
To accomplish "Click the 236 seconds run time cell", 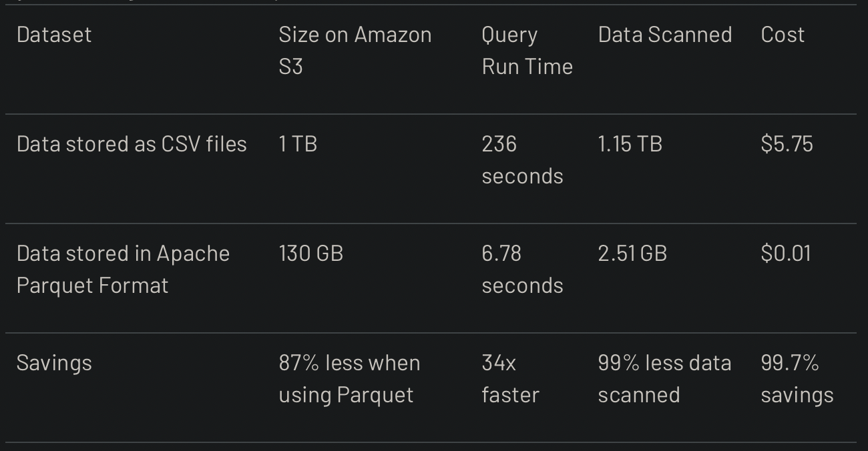I will (522, 160).
